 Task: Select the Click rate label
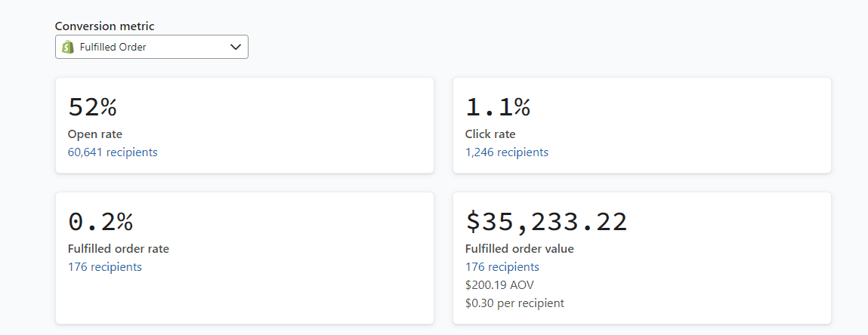[x=490, y=134]
